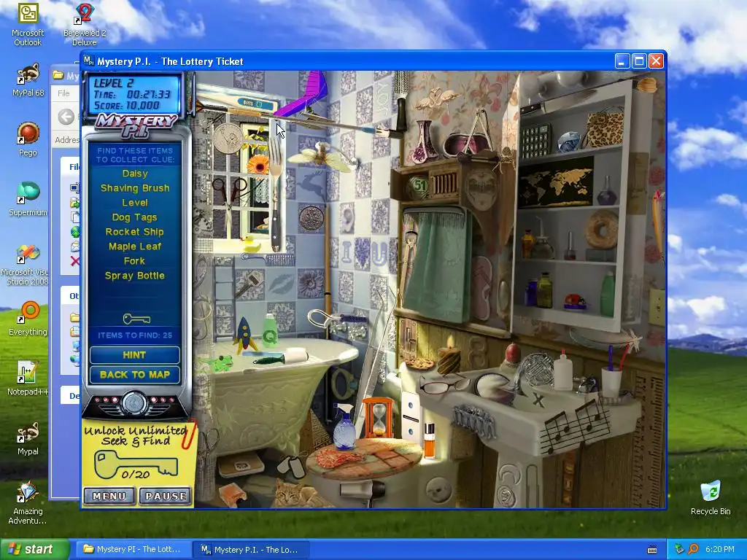Pick the spray bottle near the hourglass

click(344, 427)
